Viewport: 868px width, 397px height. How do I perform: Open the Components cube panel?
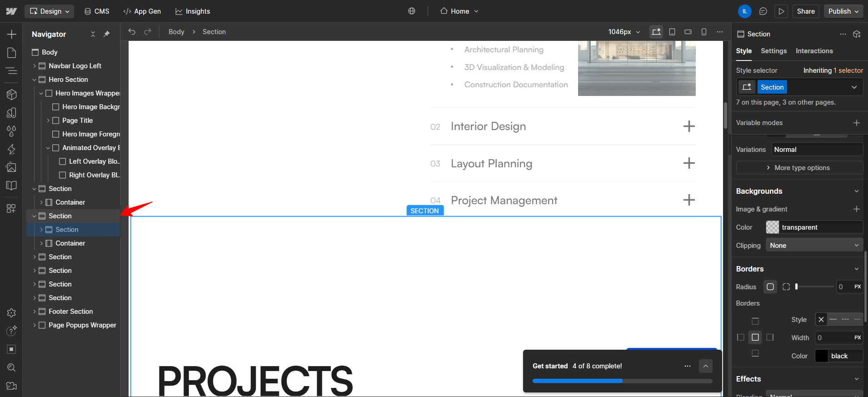click(x=11, y=94)
